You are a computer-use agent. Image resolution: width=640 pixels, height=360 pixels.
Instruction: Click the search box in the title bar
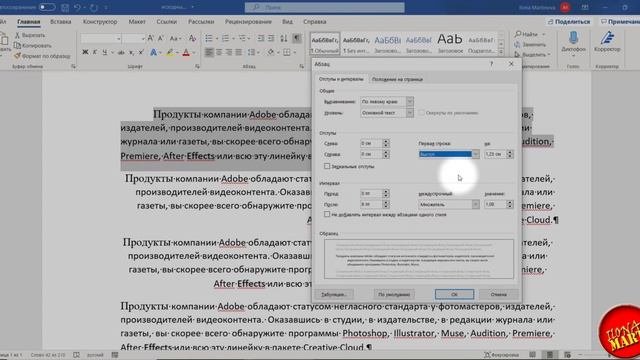tap(324, 7)
